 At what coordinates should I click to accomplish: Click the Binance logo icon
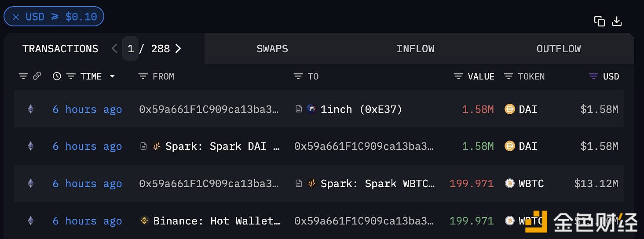coord(144,221)
